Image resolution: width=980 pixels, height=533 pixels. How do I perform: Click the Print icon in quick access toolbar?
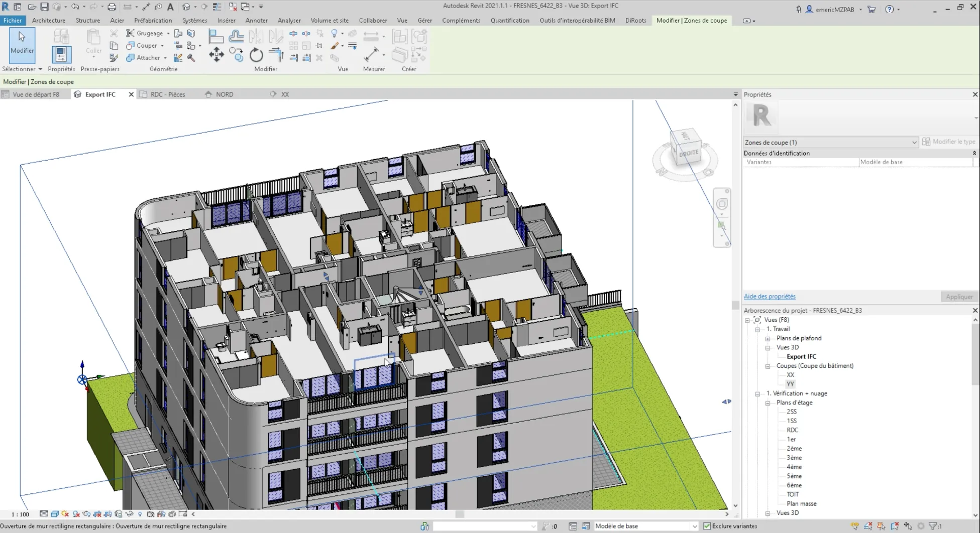pyautogui.click(x=112, y=7)
